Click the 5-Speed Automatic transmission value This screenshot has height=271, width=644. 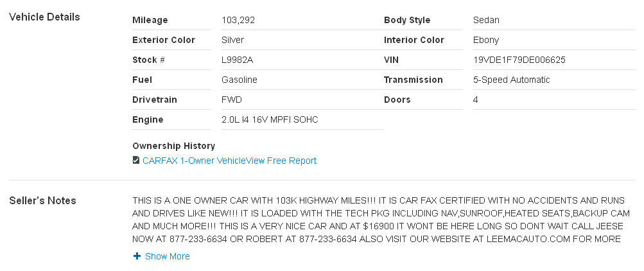point(511,80)
